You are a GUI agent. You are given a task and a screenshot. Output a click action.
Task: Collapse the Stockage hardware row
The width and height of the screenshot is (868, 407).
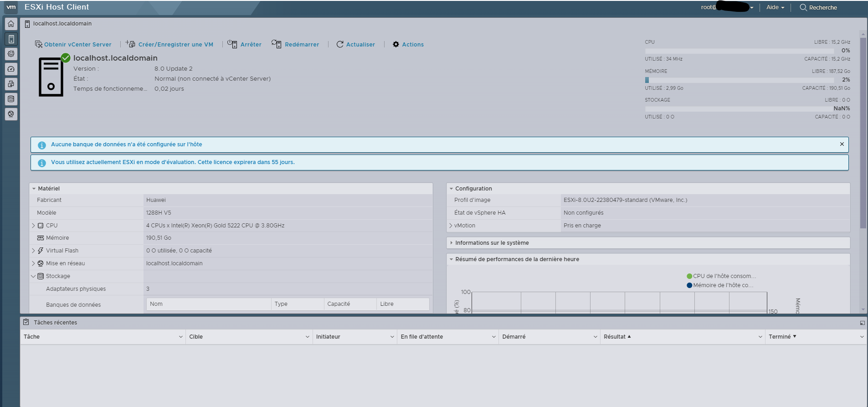click(x=33, y=276)
